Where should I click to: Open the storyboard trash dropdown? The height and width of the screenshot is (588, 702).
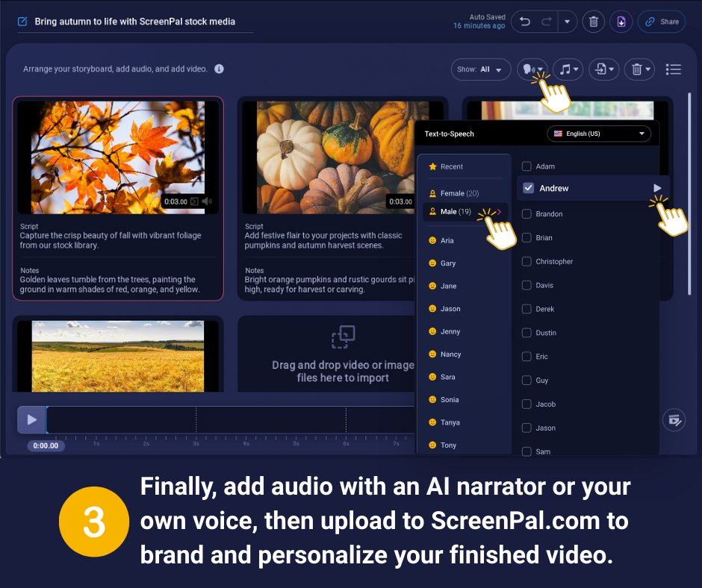[x=640, y=69]
